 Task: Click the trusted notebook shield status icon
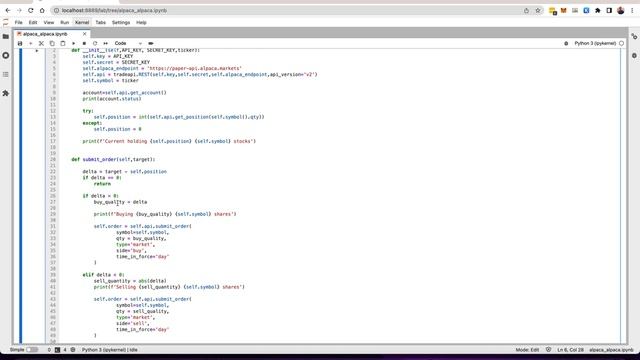coord(548,350)
